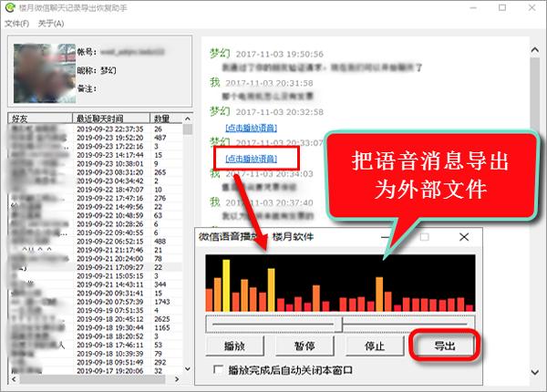547x392 pixels.
Task: Click the 导出 button to export voice
Action: [445, 346]
